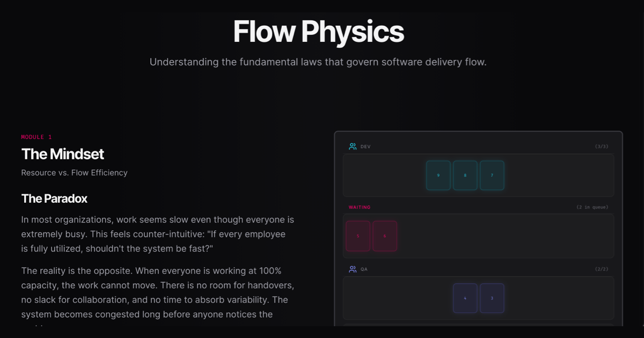Click the 'MODULE 1' label

tap(36, 137)
